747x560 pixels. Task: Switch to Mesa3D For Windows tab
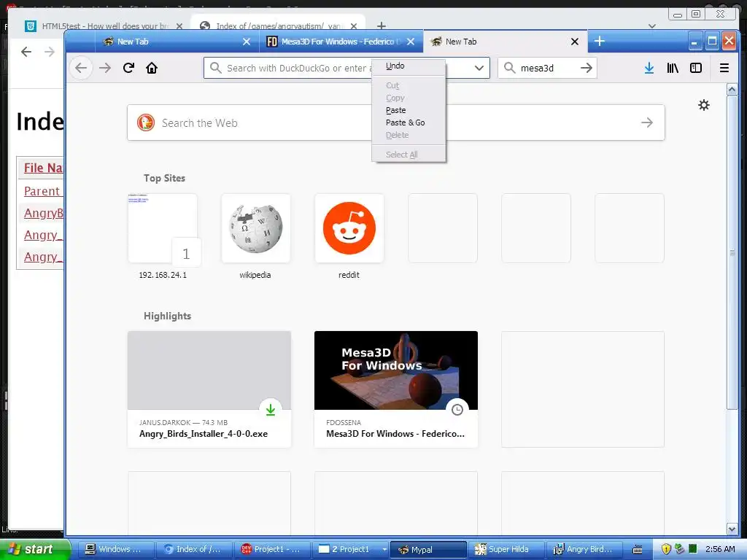tap(341, 42)
